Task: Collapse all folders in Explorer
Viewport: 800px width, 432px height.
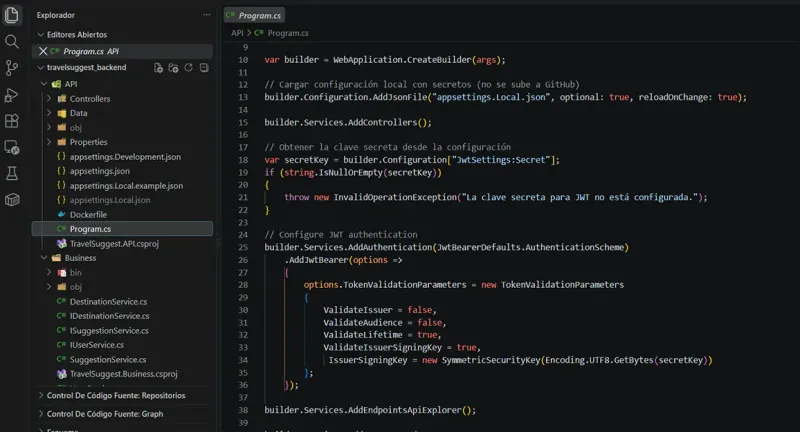Action: [204, 68]
